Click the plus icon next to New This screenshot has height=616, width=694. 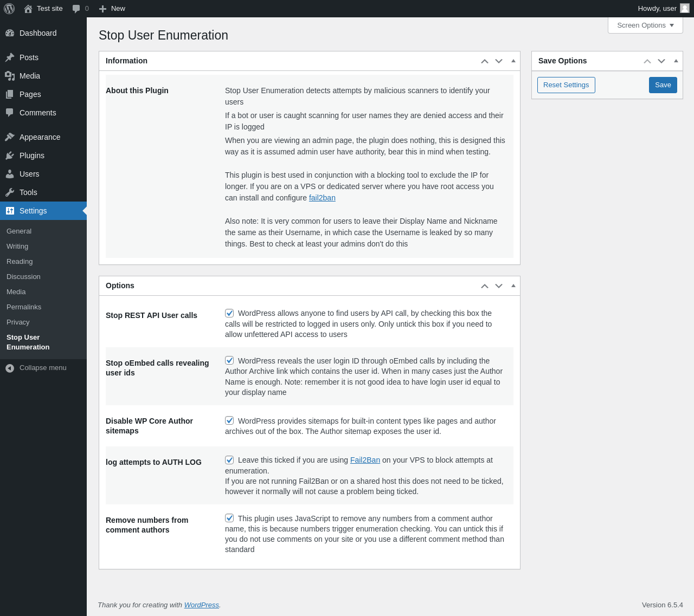(102, 9)
